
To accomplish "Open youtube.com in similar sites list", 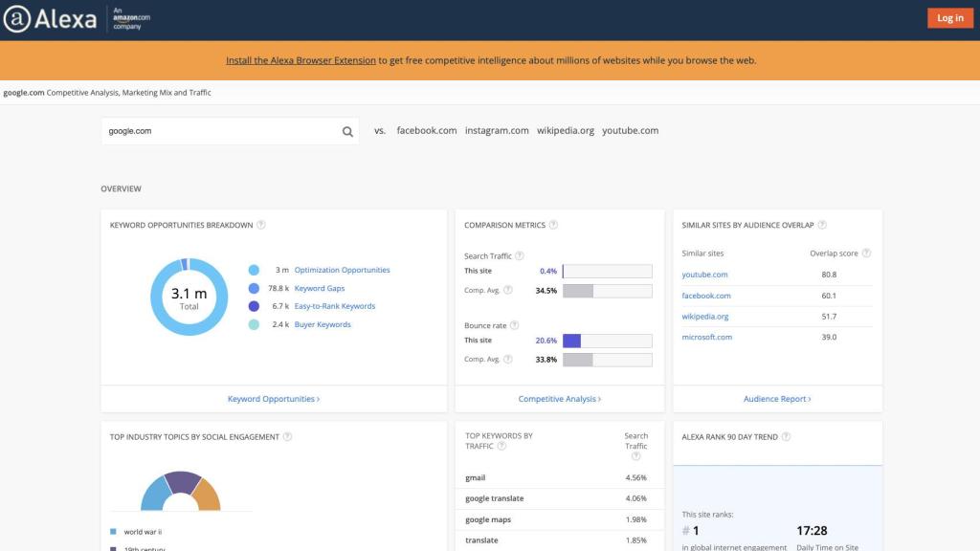I will pyautogui.click(x=704, y=275).
